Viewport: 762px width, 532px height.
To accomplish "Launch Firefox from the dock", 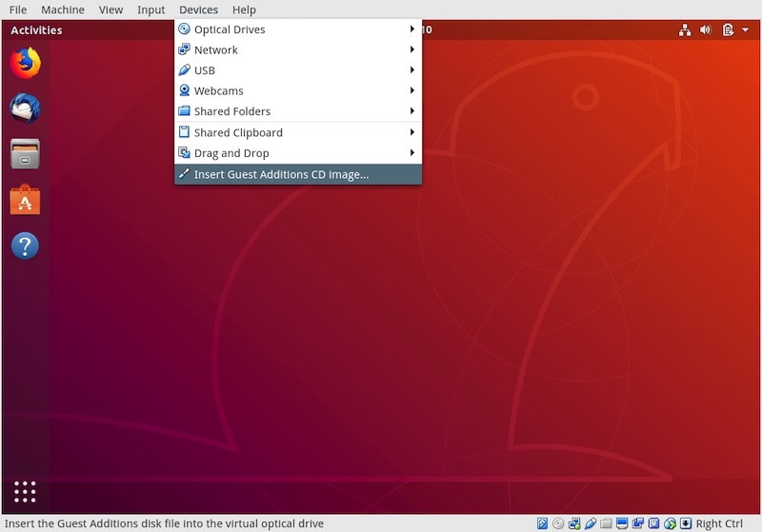I will click(x=25, y=64).
